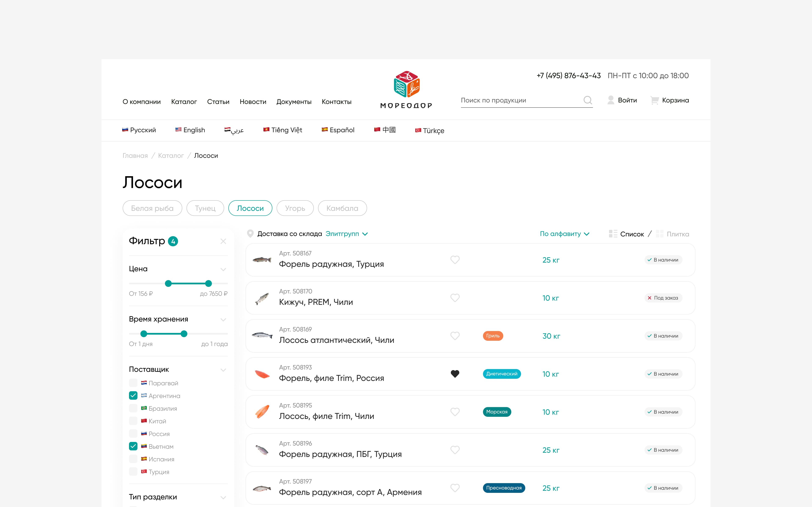Click the right price slider handle
The height and width of the screenshot is (507, 812).
pyautogui.click(x=208, y=283)
